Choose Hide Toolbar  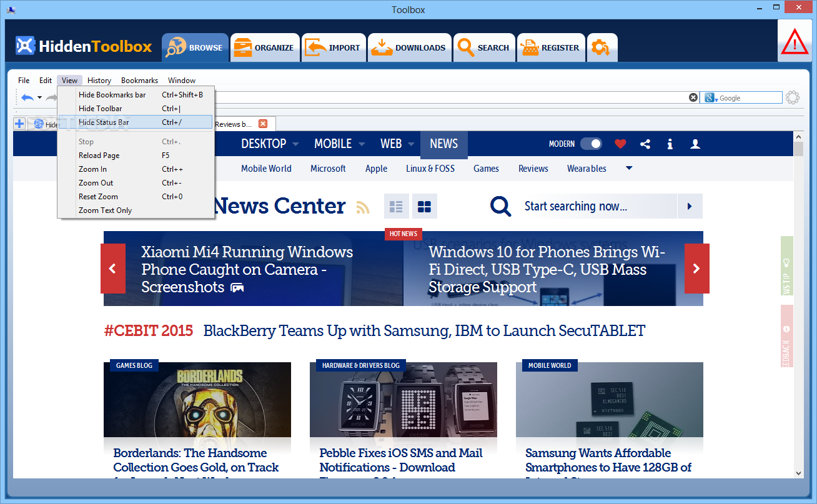(x=136, y=109)
